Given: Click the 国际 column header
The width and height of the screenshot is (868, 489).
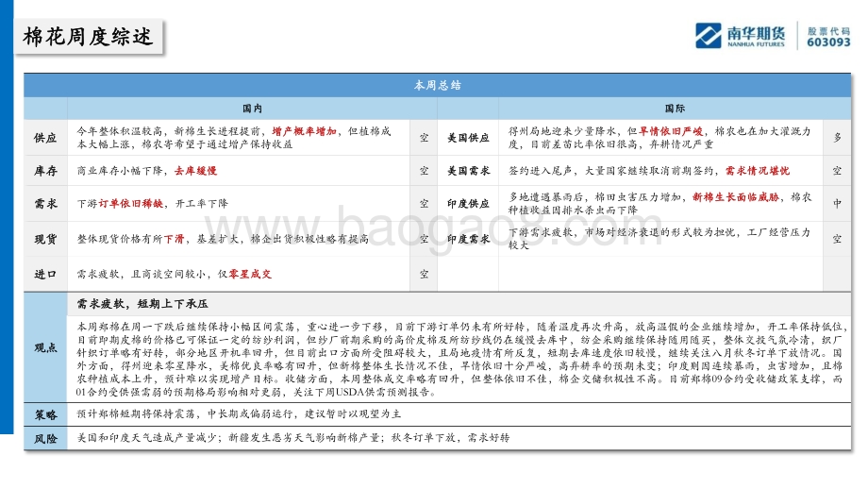Looking at the screenshot, I should (x=675, y=109).
